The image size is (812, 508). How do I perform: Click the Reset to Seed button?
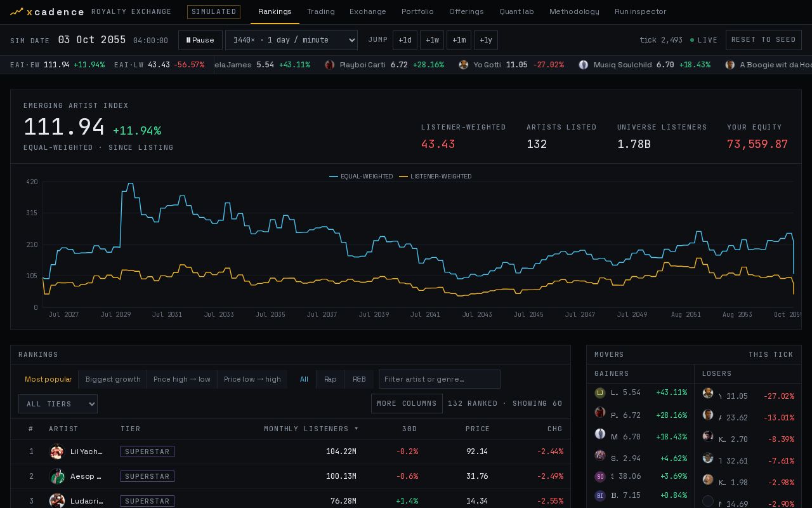(764, 40)
